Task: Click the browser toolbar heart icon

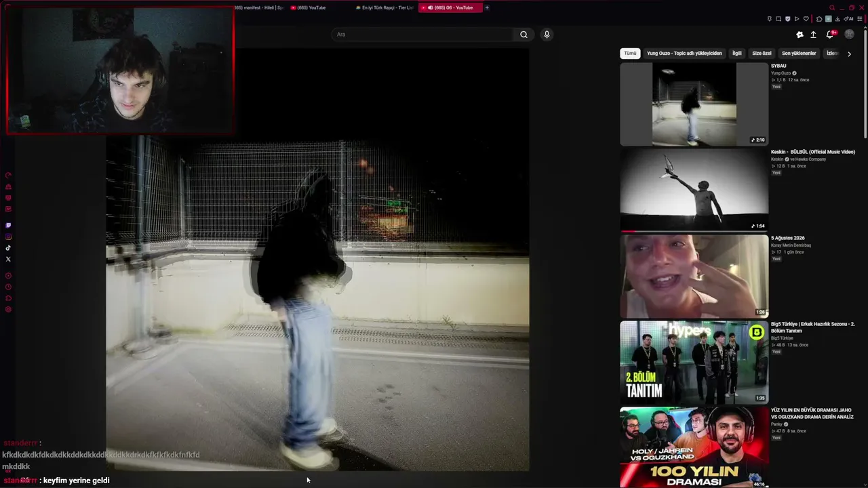Action: tap(806, 19)
